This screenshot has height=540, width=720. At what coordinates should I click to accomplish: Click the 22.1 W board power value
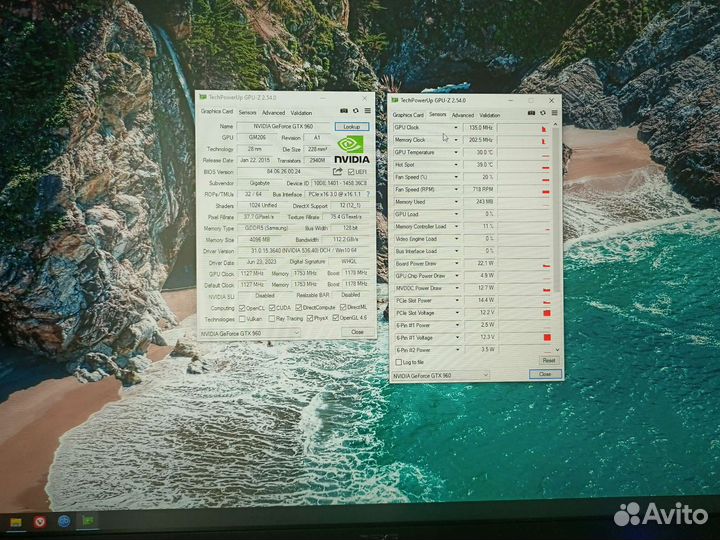click(x=480, y=263)
